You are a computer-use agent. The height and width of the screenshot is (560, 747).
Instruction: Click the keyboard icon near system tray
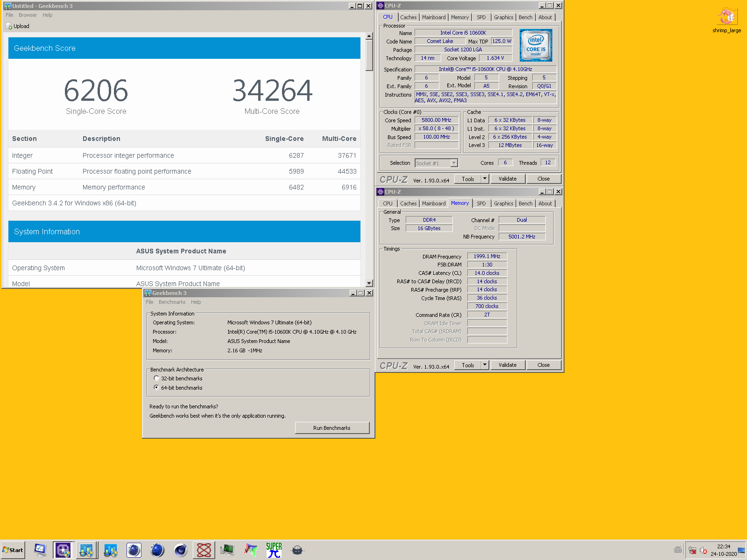click(678, 549)
